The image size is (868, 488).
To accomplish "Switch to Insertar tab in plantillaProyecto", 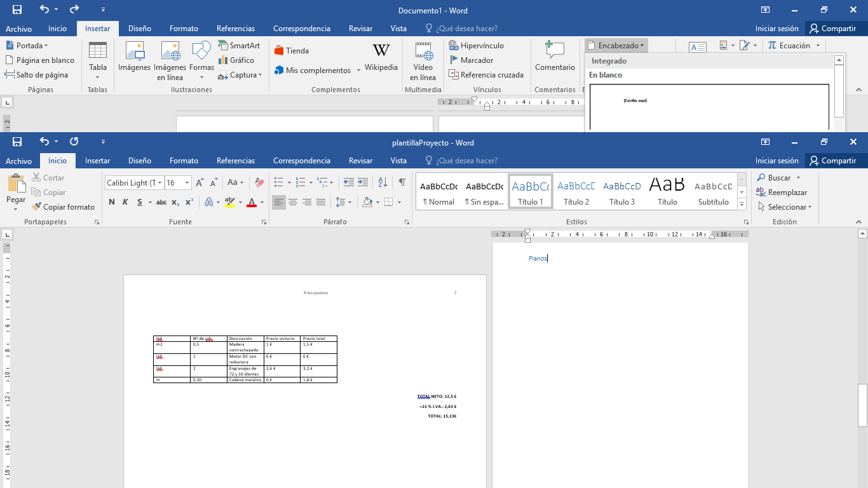I will 98,161.
